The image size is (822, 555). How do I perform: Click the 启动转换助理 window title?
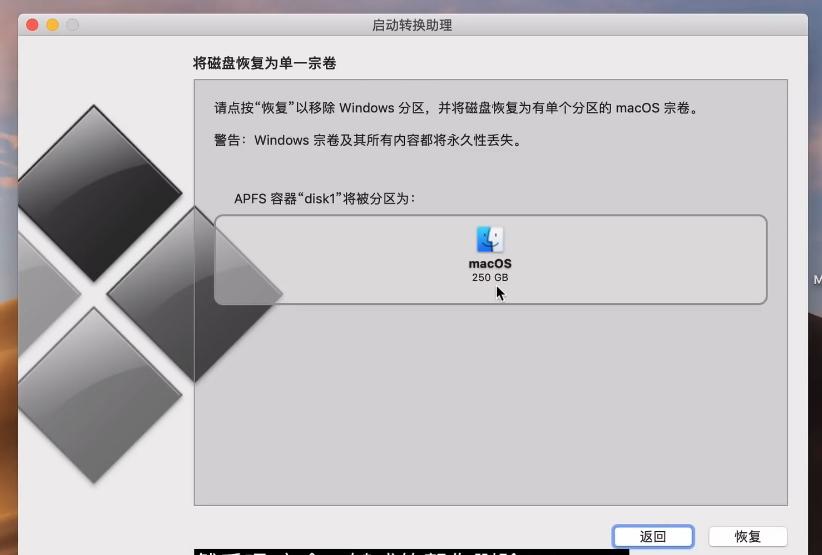pos(412,25)
